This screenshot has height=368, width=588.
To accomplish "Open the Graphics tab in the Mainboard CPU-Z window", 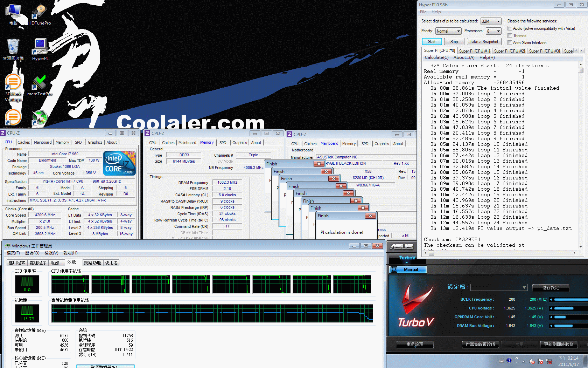I will point(381,144).
